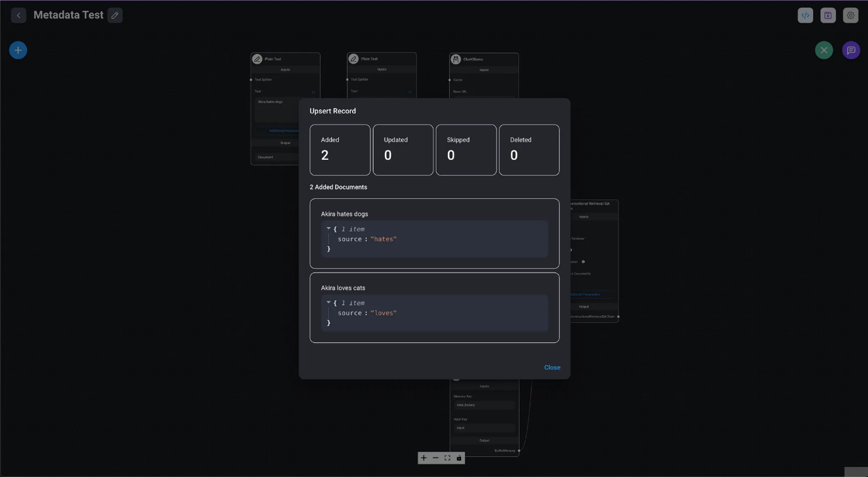Click the Memory Key chat_history input field
The height and width of the screenshot is (477, 868).
tap(484, 405)
